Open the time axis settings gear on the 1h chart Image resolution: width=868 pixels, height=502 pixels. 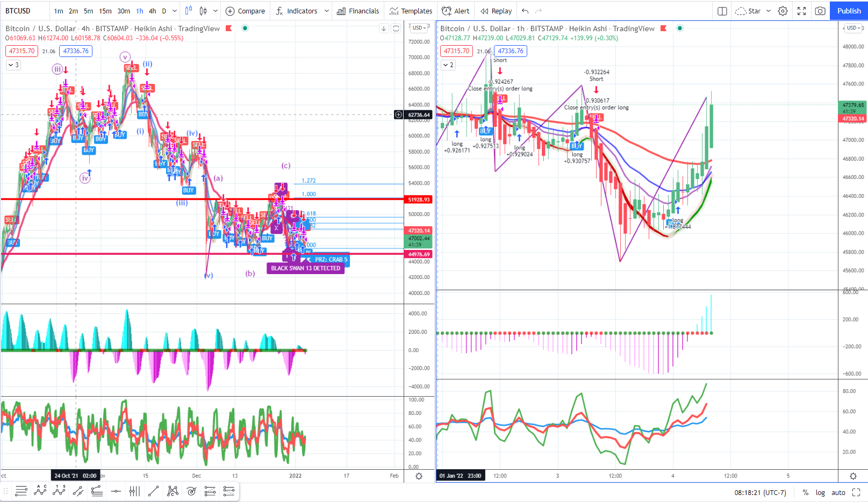click(853, 476)
